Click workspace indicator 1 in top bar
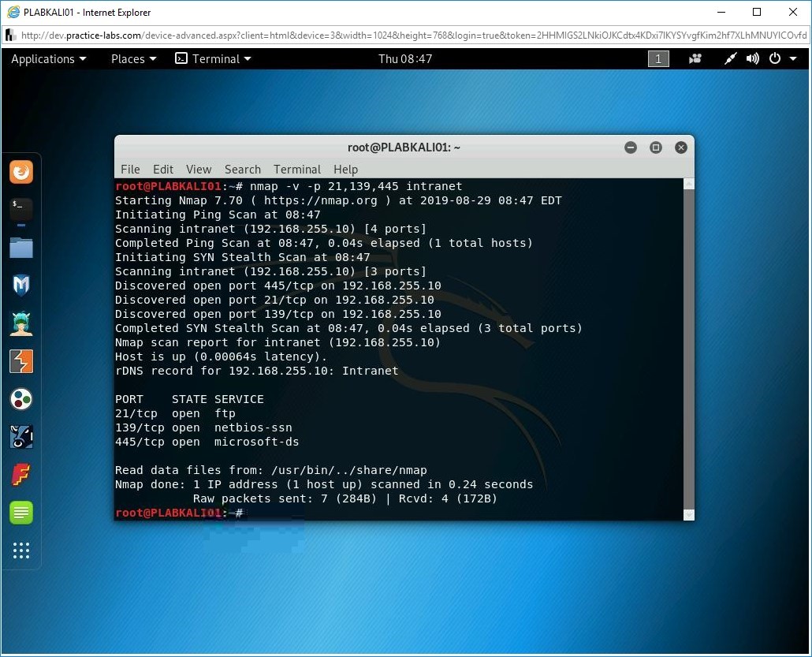The width and height of the screenshot is (812, 657). [658, 59]
